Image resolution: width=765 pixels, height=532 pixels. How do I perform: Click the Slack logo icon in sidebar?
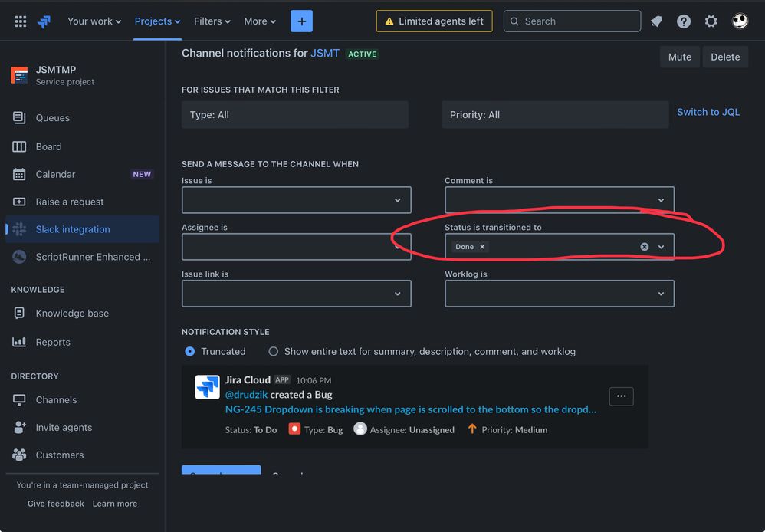pyautogui.click(x=19, y=229)
